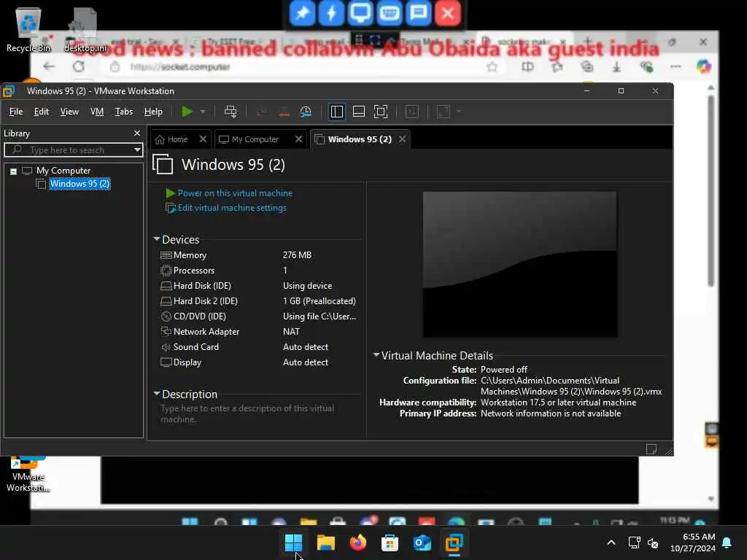
Task: Click the lightning bolt button in overlay toolbar
Action: tap(332, 13)
